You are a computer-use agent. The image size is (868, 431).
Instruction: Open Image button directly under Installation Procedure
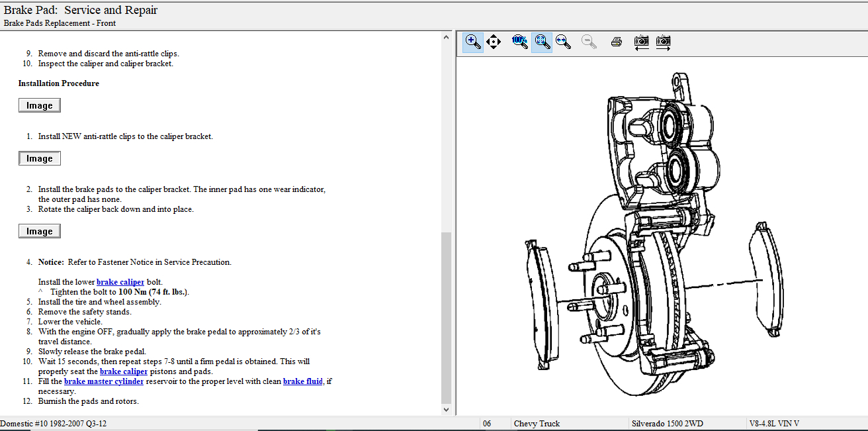[x=40, y=106]
